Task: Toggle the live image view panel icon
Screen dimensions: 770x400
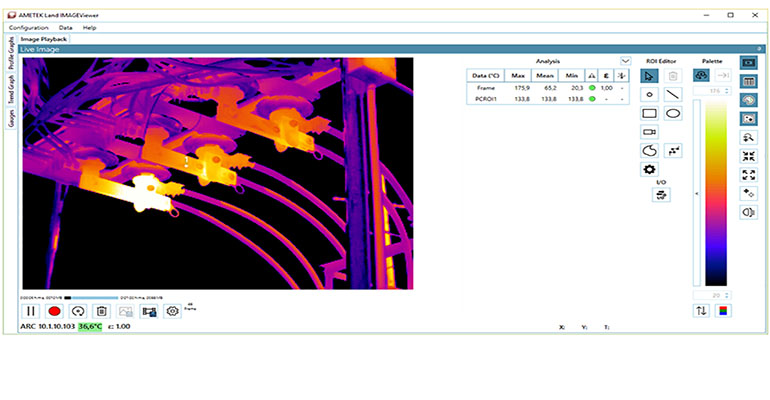Action: coord(748,63)
